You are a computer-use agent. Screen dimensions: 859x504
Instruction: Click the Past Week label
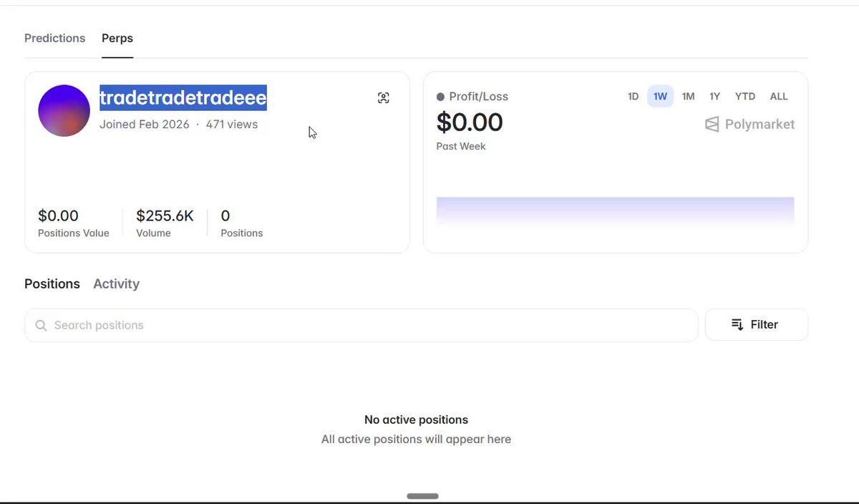pos(461,146)
